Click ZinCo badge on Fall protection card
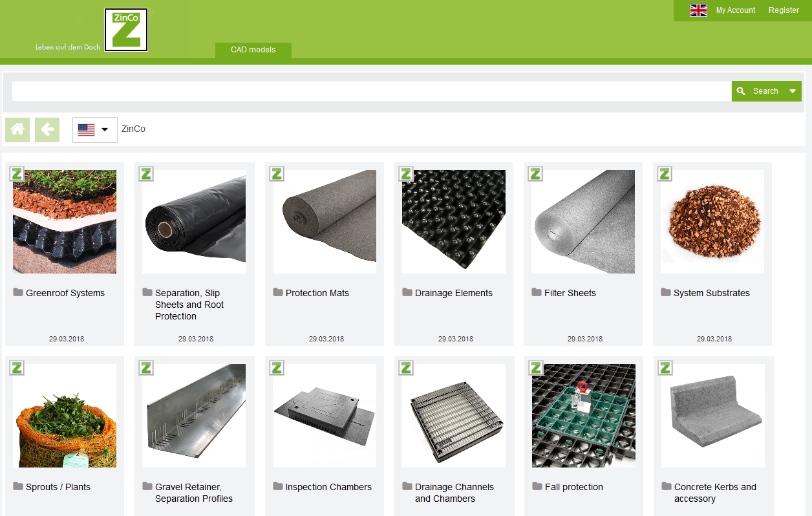Image resolution: width=812 pixels, height=516 pixels. click(x=536, y=367)
